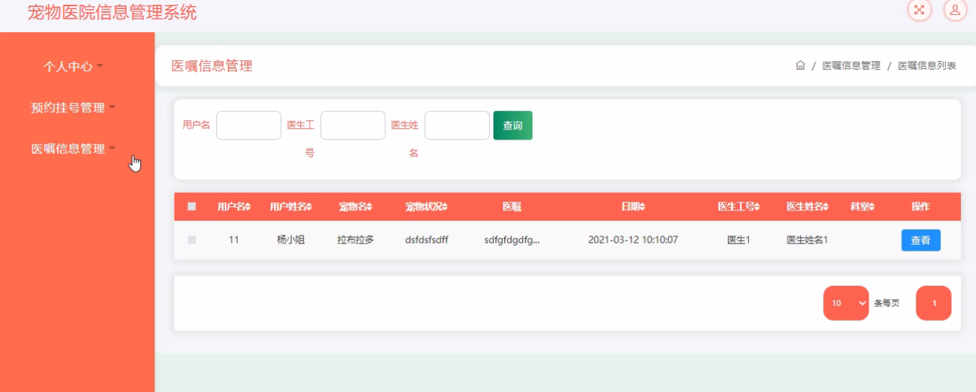Focus the 用户名 search input field

[x=248, y=126]
